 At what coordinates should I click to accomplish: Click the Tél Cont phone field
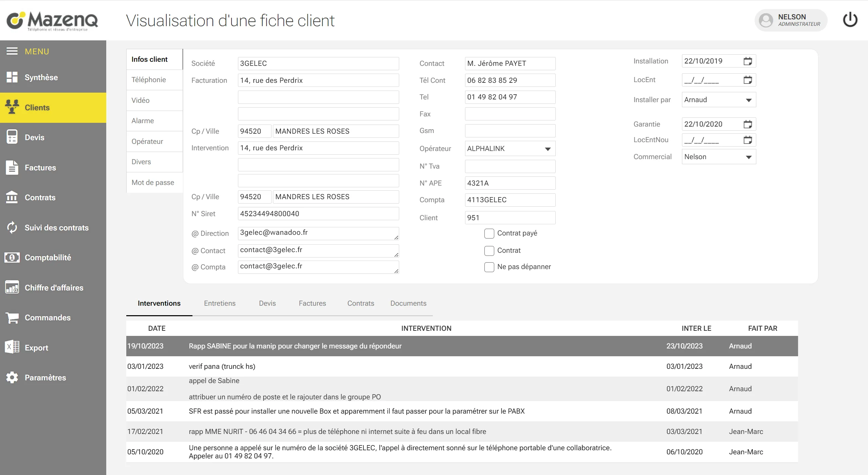click(510, 80)
